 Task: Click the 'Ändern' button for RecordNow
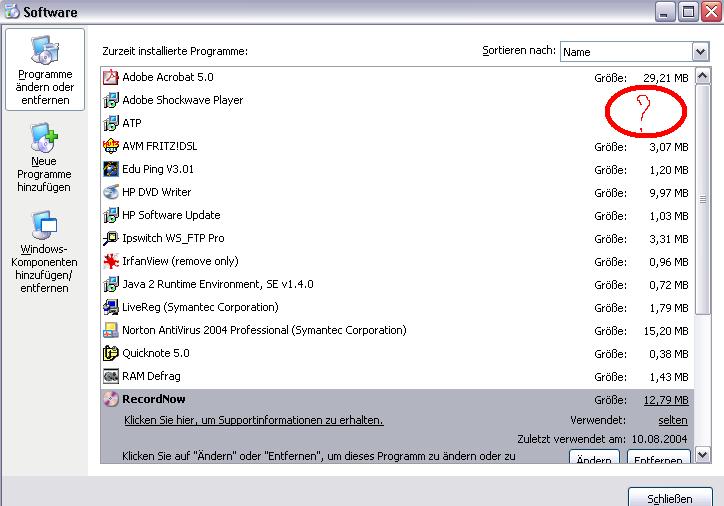[x=594, y=457]
